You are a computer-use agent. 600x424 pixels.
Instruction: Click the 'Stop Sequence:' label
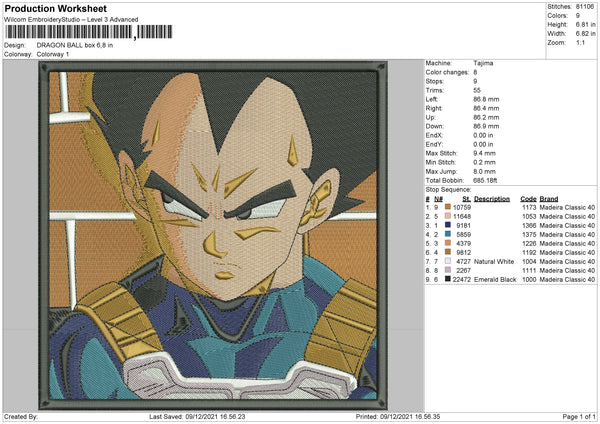pos(448,190)
